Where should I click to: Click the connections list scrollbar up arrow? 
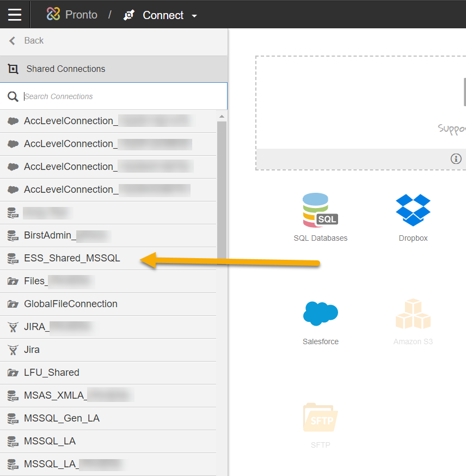[x=222, y=117]
